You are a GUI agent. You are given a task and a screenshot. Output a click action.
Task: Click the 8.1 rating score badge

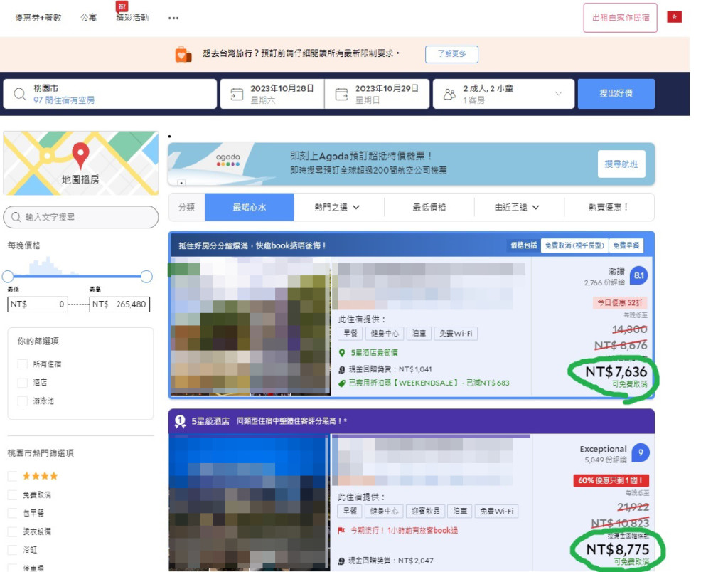(638, 276)
